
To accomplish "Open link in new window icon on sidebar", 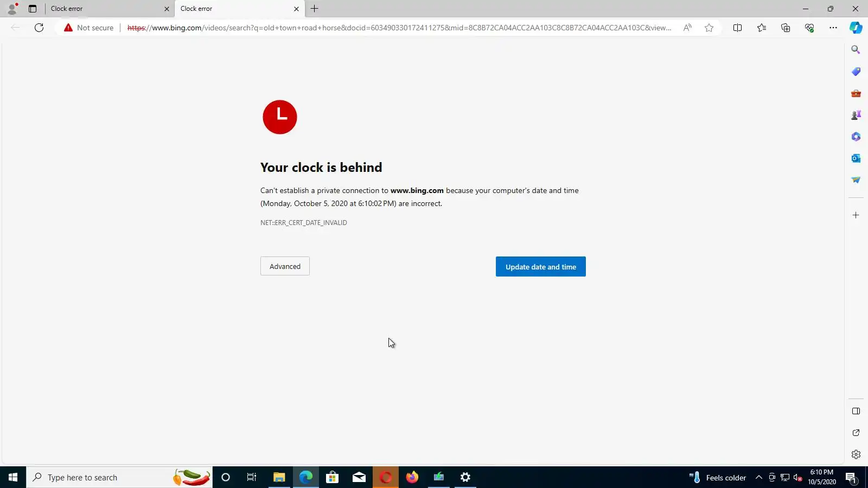I will point(856,433).
